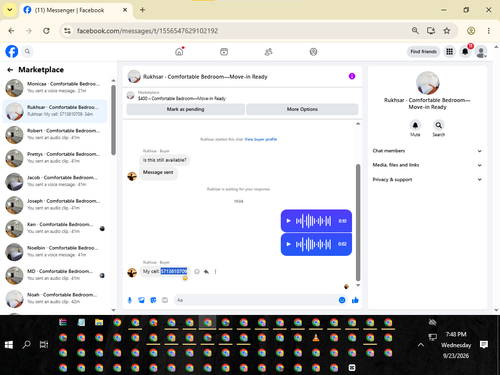
Task: Open browser tab search dropdown
Action: click(10, 10)
